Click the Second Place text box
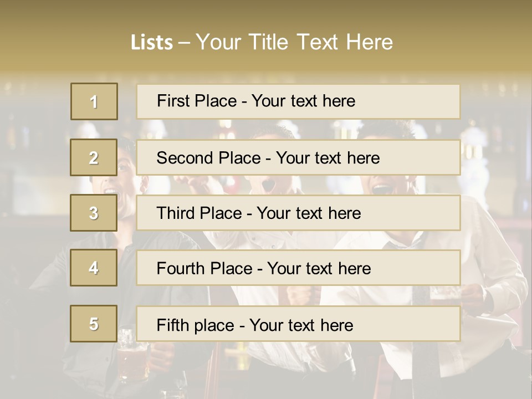 tap(298, 157)
